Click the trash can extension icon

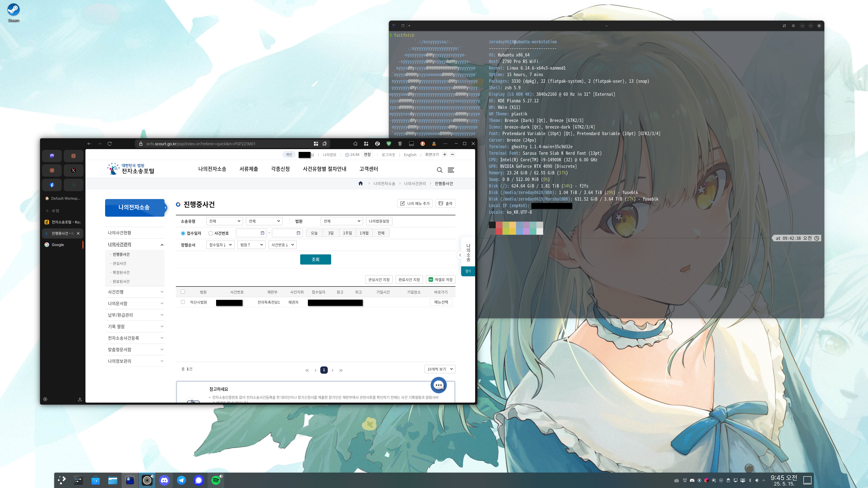click(x=400, y=144)
